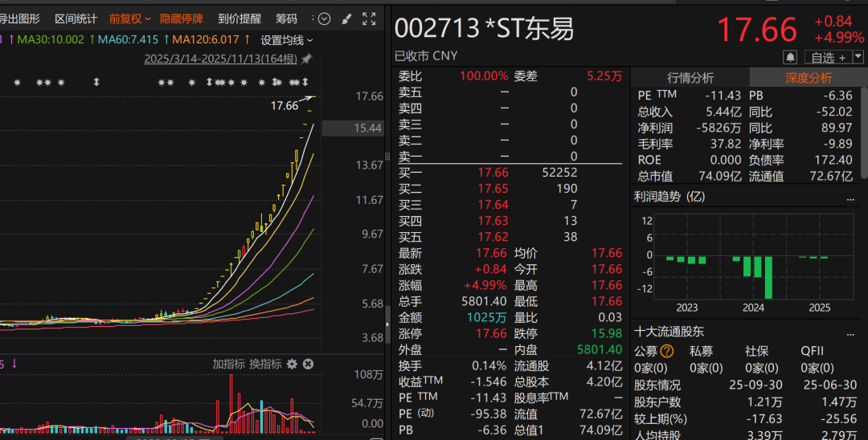Click the pin icon next to date range

(x=306, y=59)
